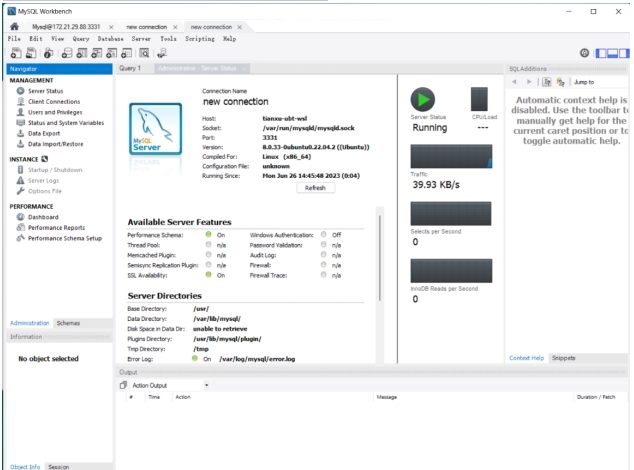Create a new schema toolbar icon
The height and width of the screenshot is (470, 634).
[67, 53]
